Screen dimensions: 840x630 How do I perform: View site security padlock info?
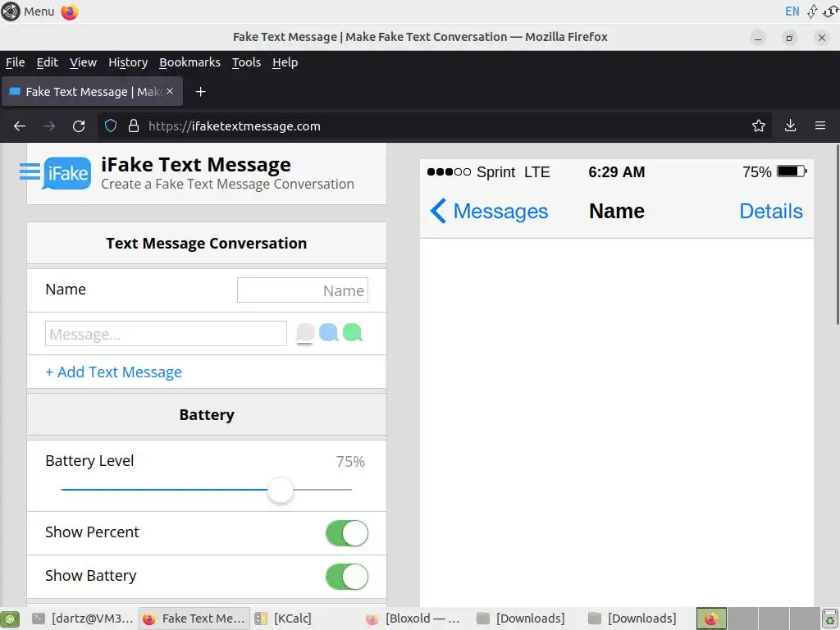point(134,126)
